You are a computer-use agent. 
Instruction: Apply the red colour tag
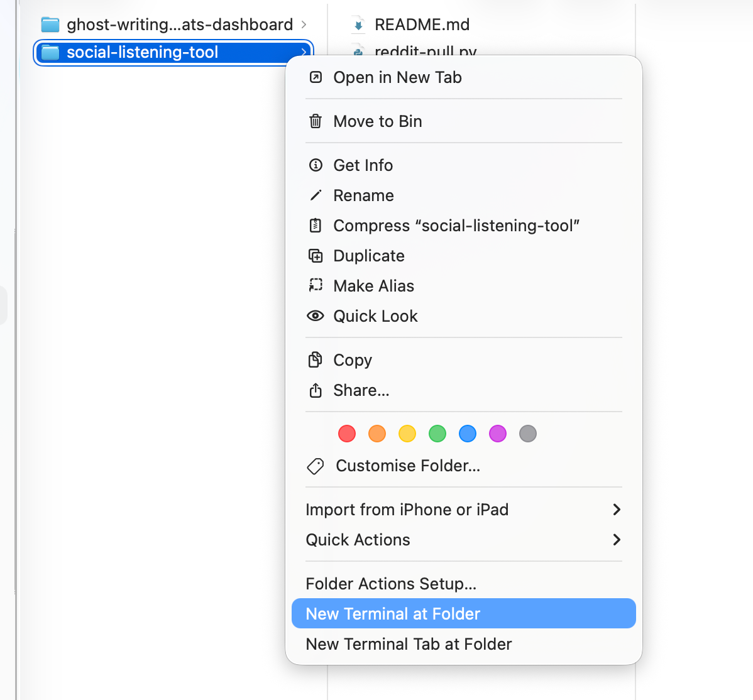click(347, 434)
